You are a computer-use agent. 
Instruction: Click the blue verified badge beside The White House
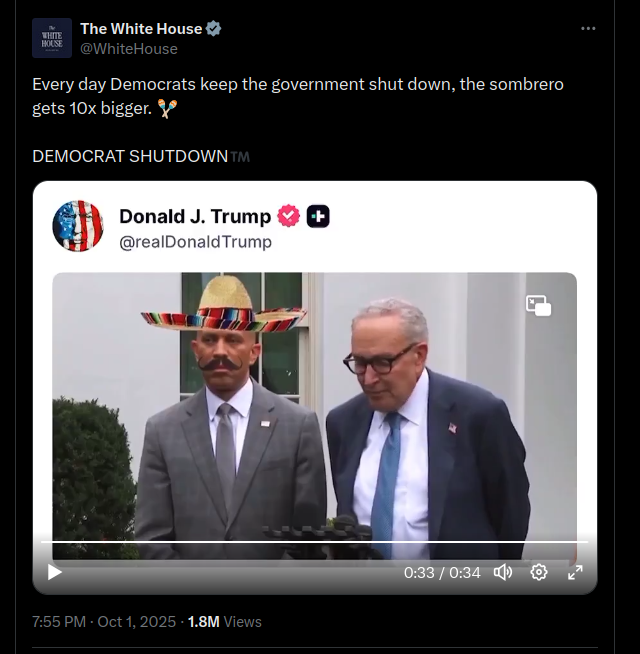[214, 29]
